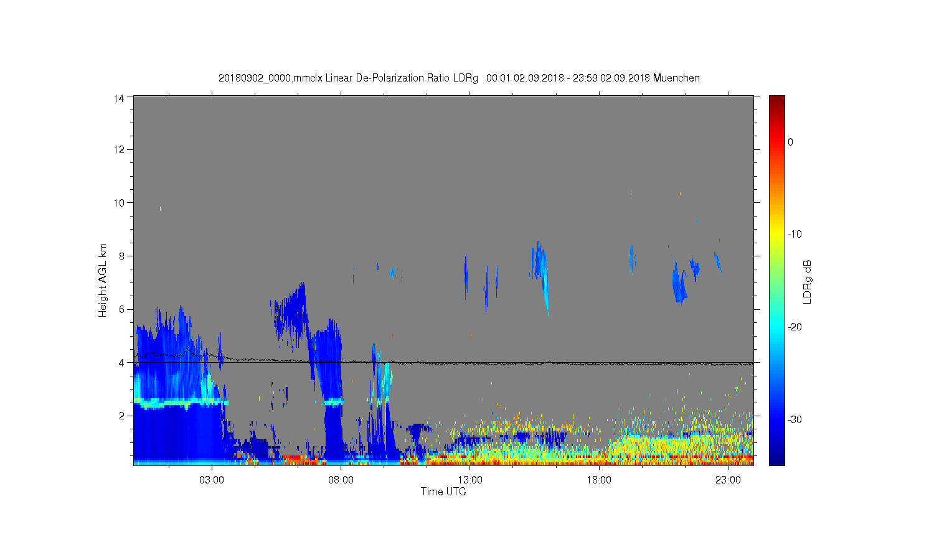Click the "Time UTC" axis label
Viewport: 934px width, 560px height.
pyautogui.click(x=443, y=492)
